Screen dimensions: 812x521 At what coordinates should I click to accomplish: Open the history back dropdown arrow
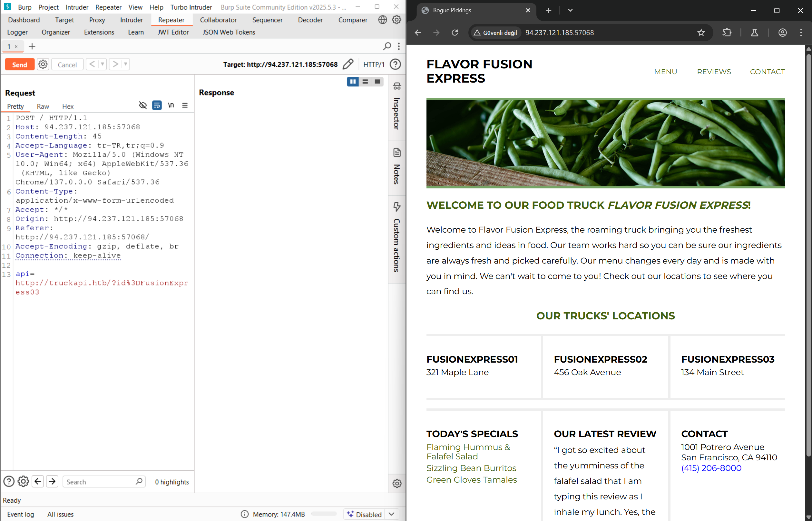103,64
